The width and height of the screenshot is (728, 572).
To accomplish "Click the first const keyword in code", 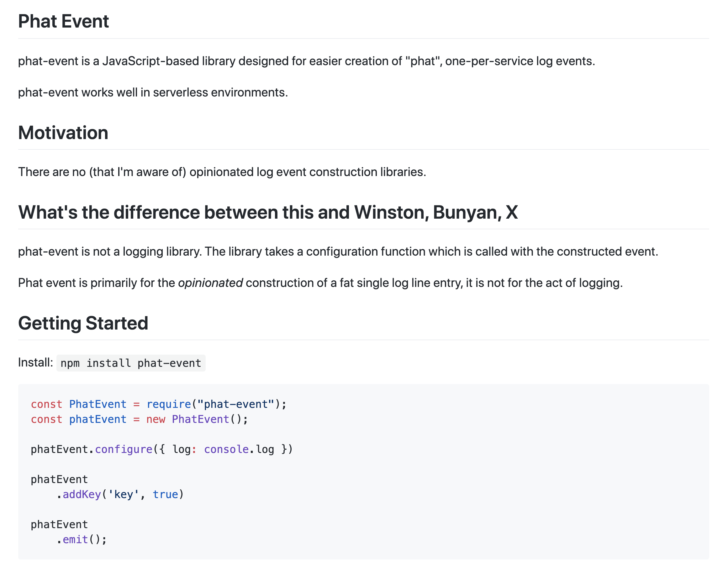I will [x=47, y=404].
